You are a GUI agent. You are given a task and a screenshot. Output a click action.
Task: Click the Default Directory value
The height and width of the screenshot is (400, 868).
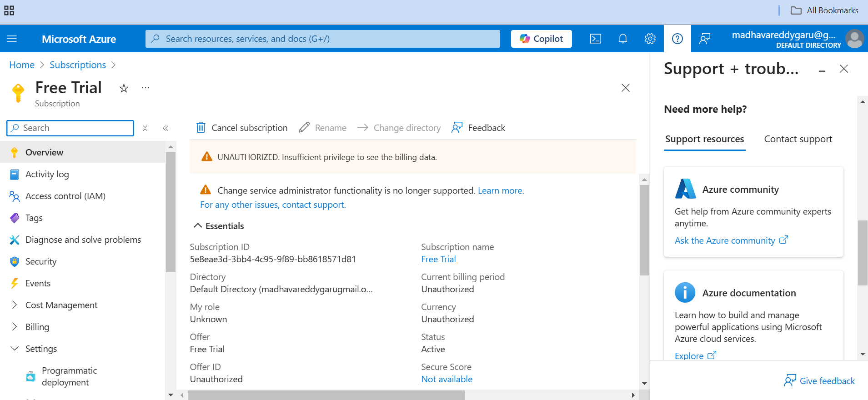tap(281, 289)
